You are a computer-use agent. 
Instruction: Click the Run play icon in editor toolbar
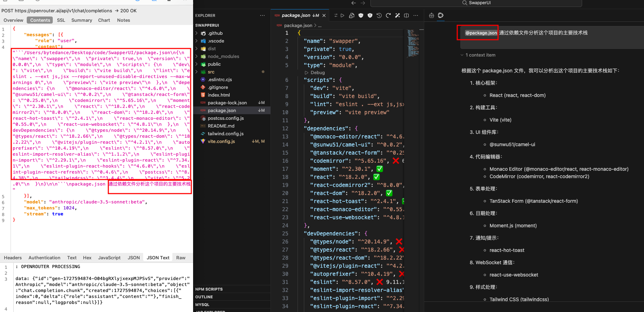(x=343, y=15)
